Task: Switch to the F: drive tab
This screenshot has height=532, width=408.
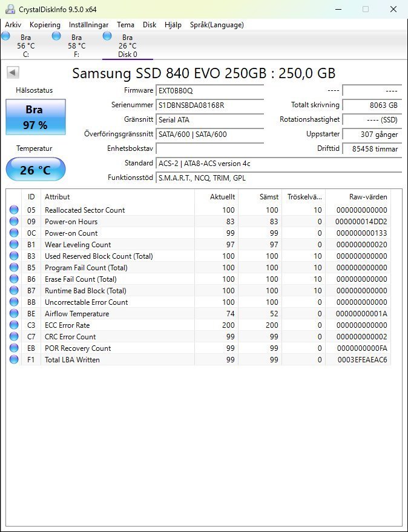Action: point(77,45)
